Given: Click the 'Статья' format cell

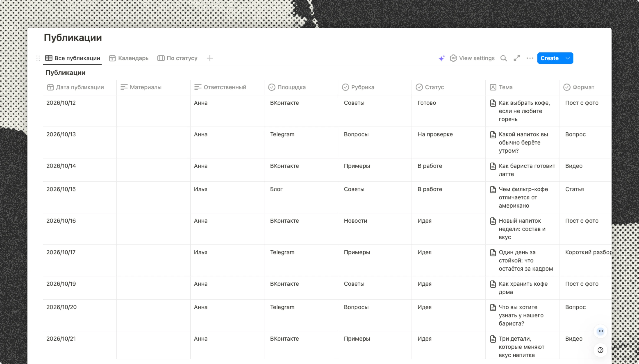Looking at the screenshot, I should 586,197.
